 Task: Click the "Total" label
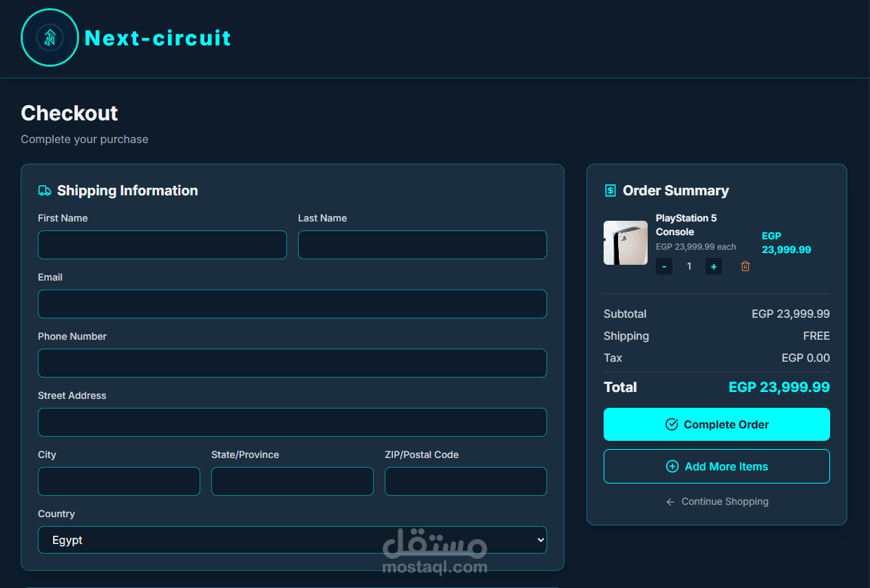point(620,387)
